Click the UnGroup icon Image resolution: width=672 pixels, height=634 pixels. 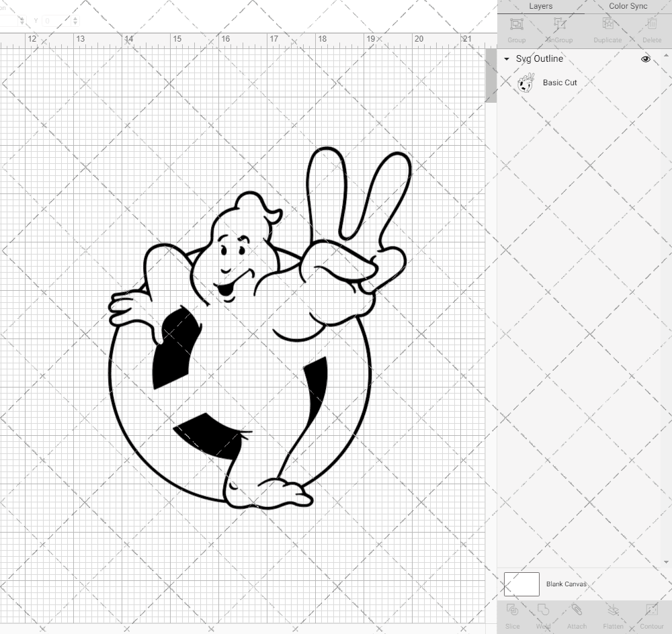click(x=559, y=24)
